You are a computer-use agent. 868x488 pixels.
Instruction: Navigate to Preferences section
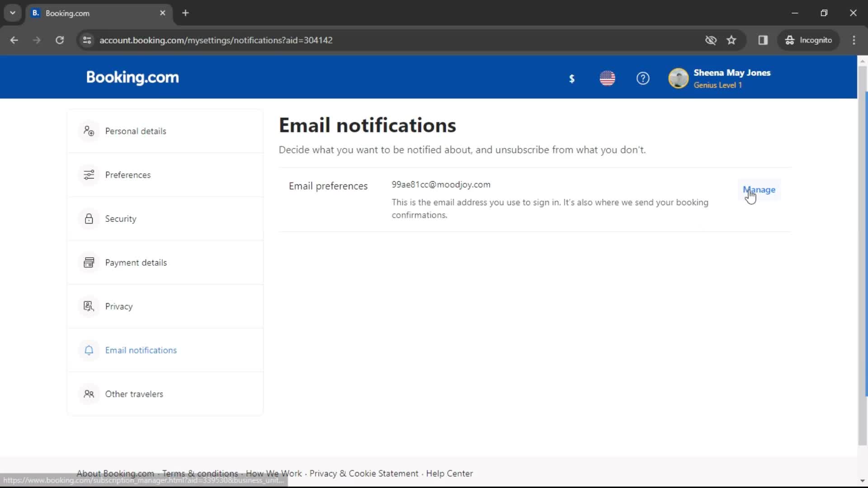[x=127, y=174]
